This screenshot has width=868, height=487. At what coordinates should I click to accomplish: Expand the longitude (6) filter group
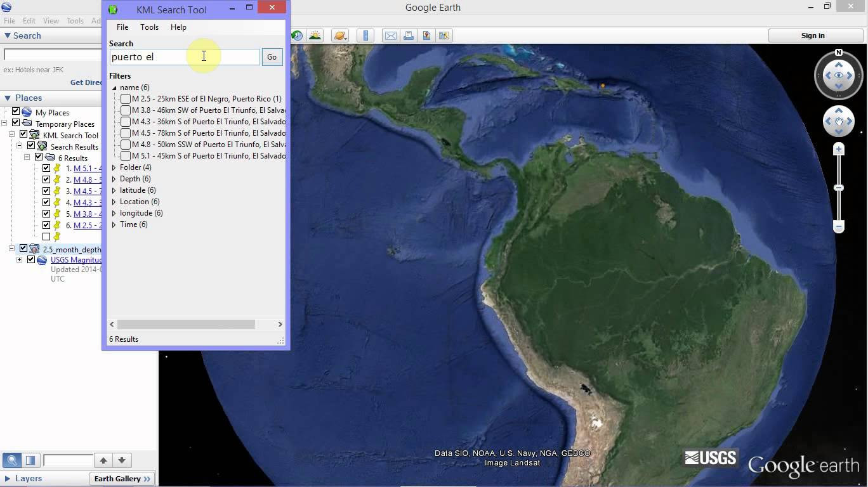pos(114,213)
